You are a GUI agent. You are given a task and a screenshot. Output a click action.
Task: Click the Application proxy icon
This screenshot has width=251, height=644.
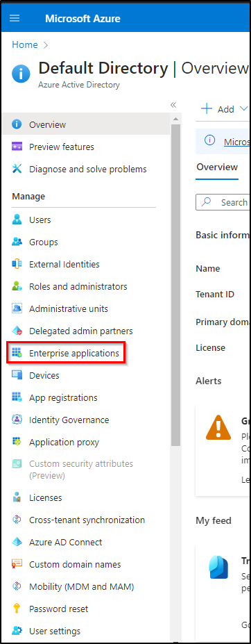coord(17,442)
